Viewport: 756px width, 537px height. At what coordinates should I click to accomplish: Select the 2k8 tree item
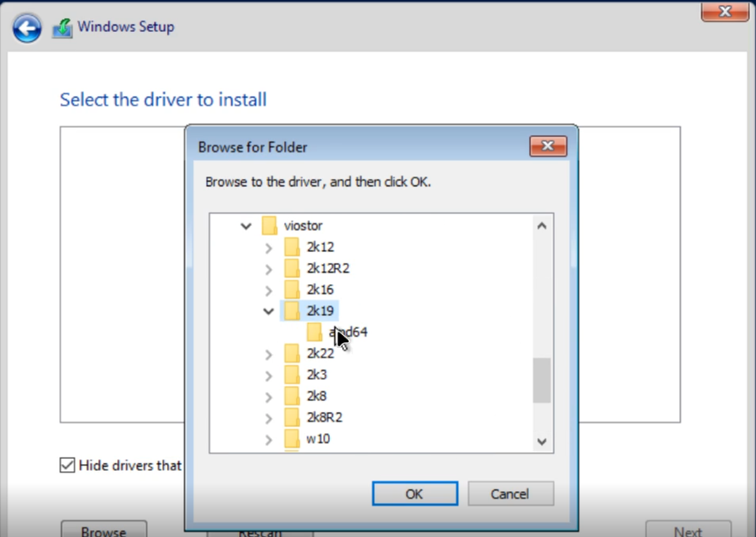coord(316,396)
